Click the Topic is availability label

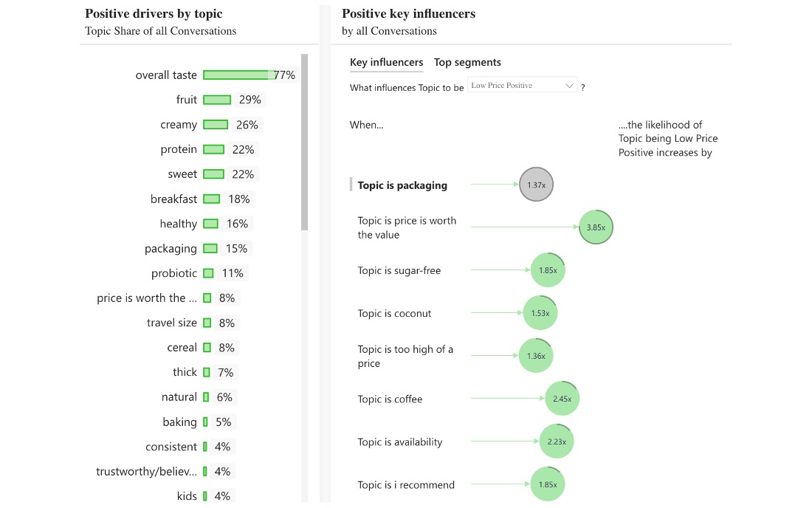[399, 442]
